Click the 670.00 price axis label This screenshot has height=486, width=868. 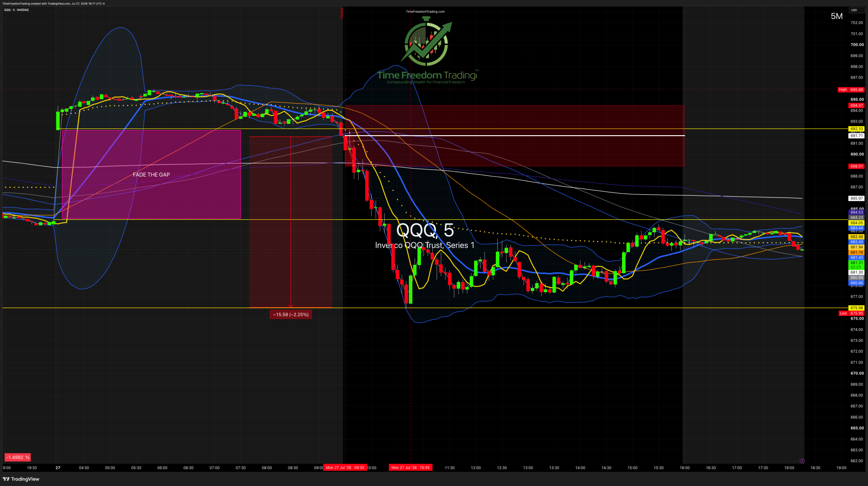click(857, 373)
